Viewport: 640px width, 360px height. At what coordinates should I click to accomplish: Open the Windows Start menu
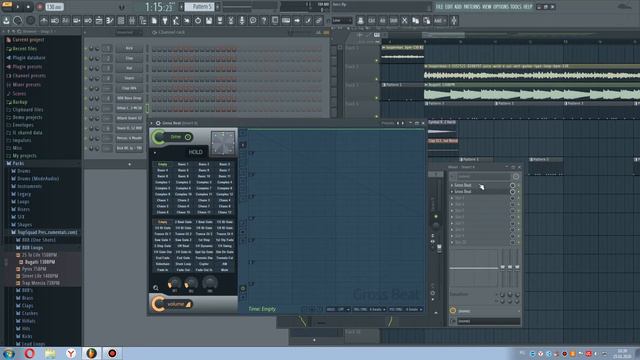(x=8, y=353)
